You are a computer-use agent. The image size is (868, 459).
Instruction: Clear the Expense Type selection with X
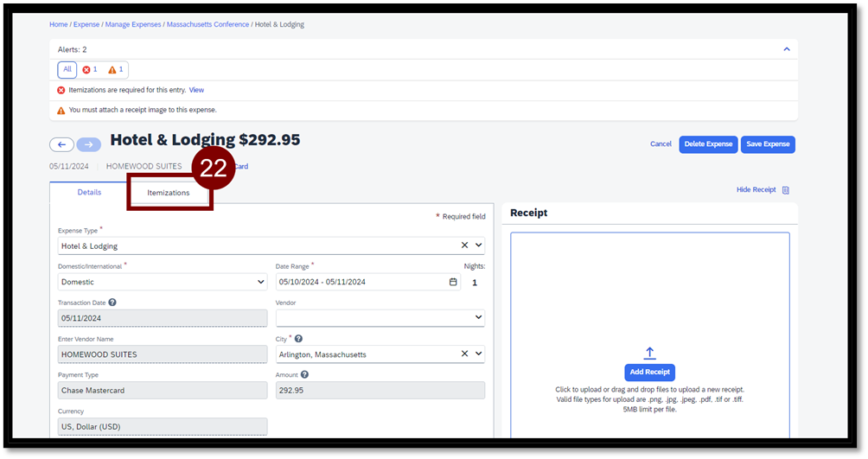click(x=464, y=245)
